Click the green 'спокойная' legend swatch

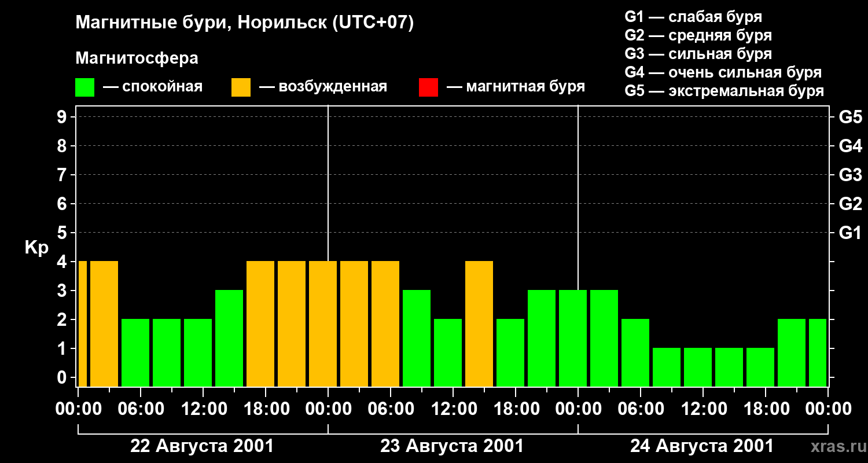point(84,87)
